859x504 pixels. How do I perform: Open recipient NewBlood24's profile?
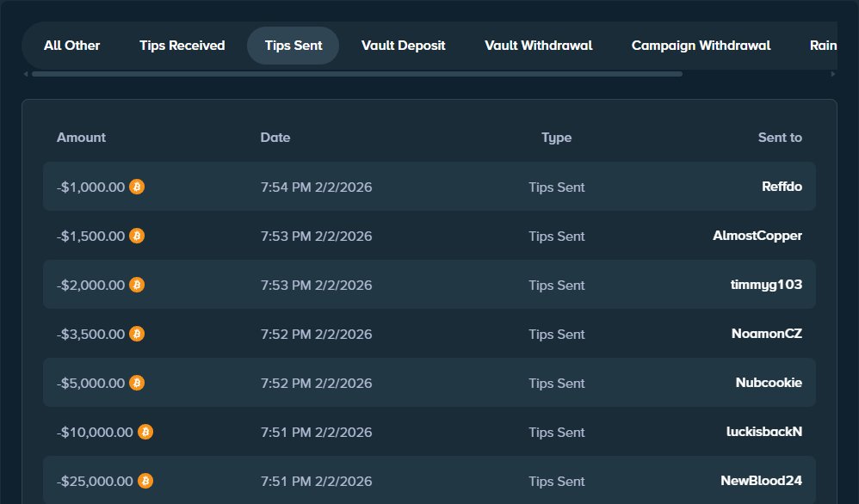pyautogui.click(x=761, y=481)
